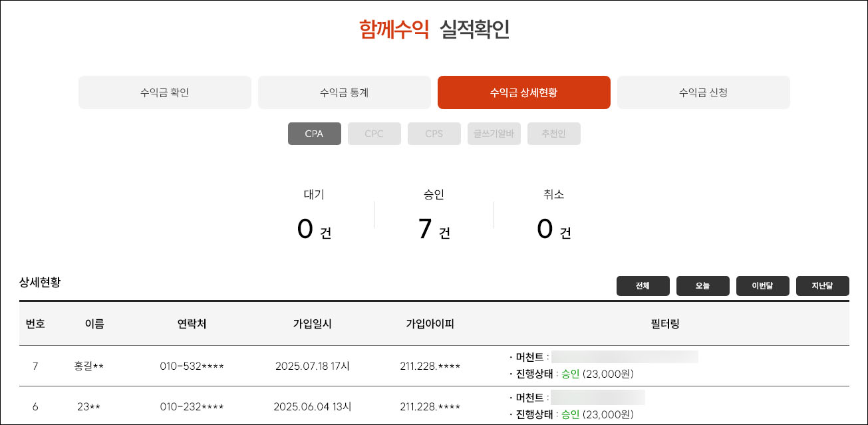Click the 함께수익 title text

tap(394, 30)
